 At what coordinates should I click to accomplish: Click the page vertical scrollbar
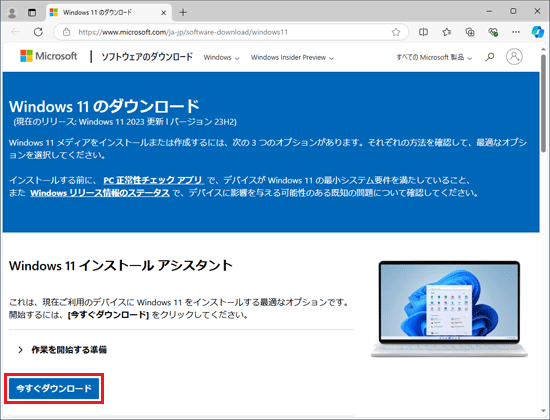coord(543,104)
